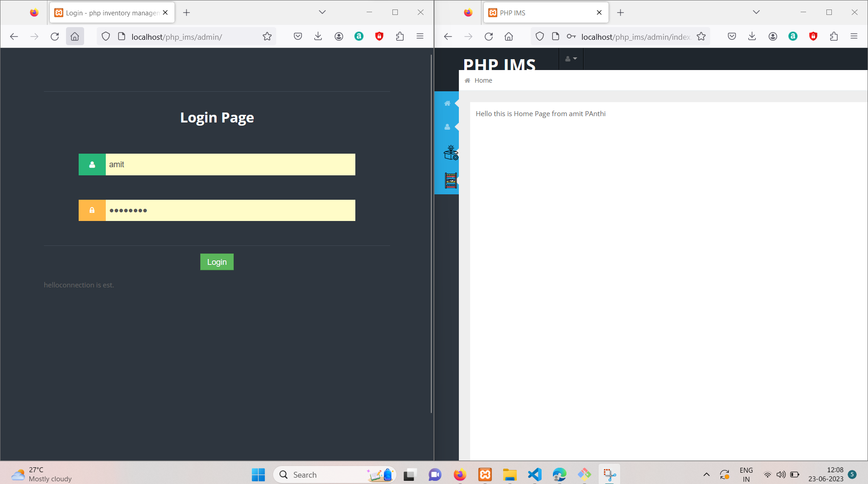
Task: Open inventory via the shelf icon in sidebar
Action: [x=450, y=180]
